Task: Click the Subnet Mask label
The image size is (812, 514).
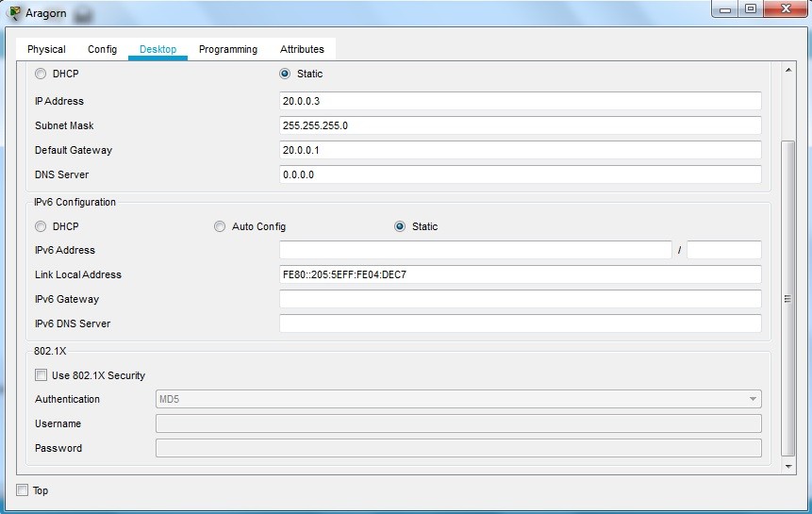Action: (64, 125)
